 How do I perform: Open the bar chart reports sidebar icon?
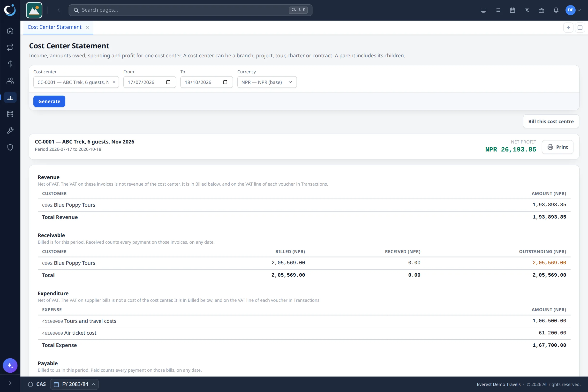(10, 98)
